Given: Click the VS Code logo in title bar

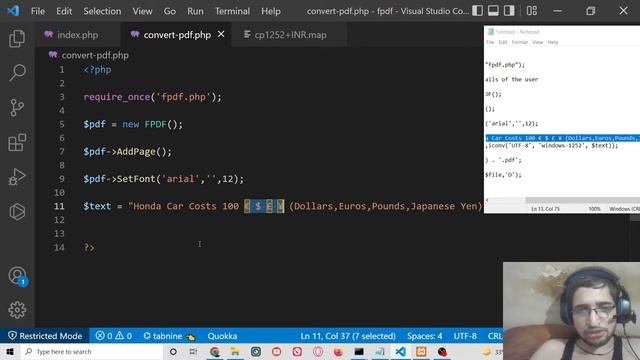Looking at the screenshot, I should [13, 11].
